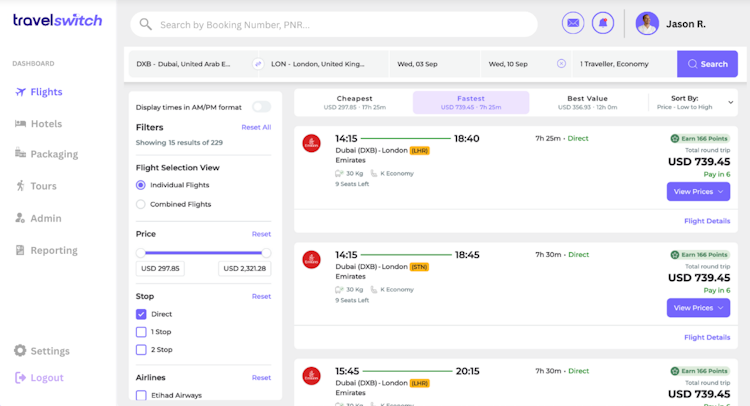Expand View Prices for 14:15 LHR flight
The image size is (750, 406).
point(698,192)
